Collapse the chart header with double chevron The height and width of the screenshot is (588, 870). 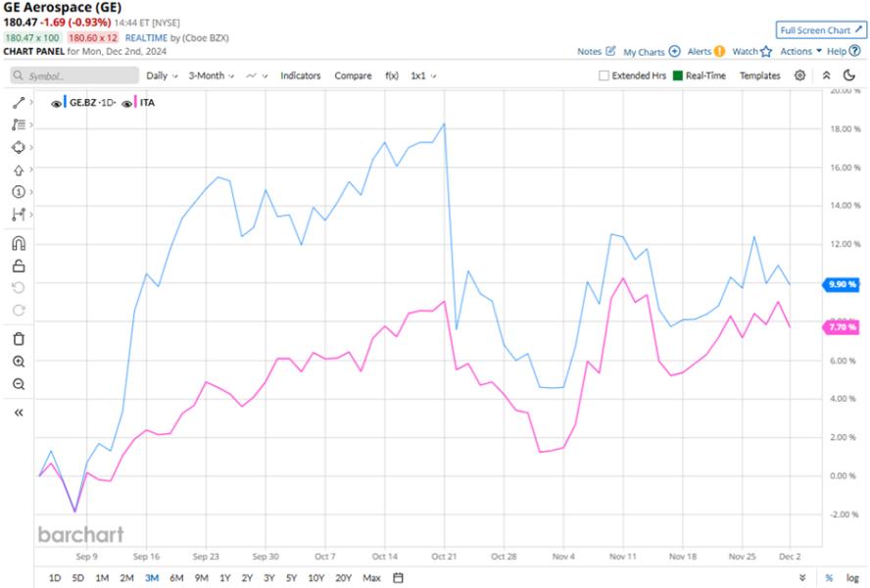[x=826, y=74]
